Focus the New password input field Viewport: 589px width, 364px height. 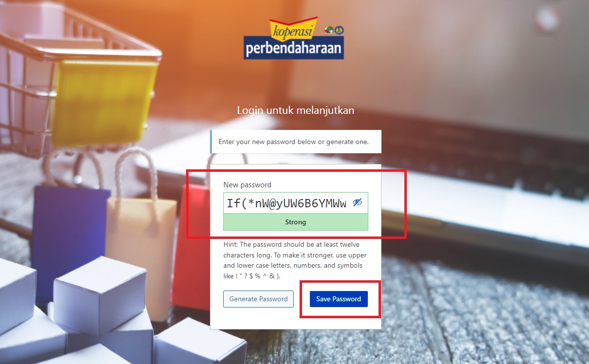(295, 203)
